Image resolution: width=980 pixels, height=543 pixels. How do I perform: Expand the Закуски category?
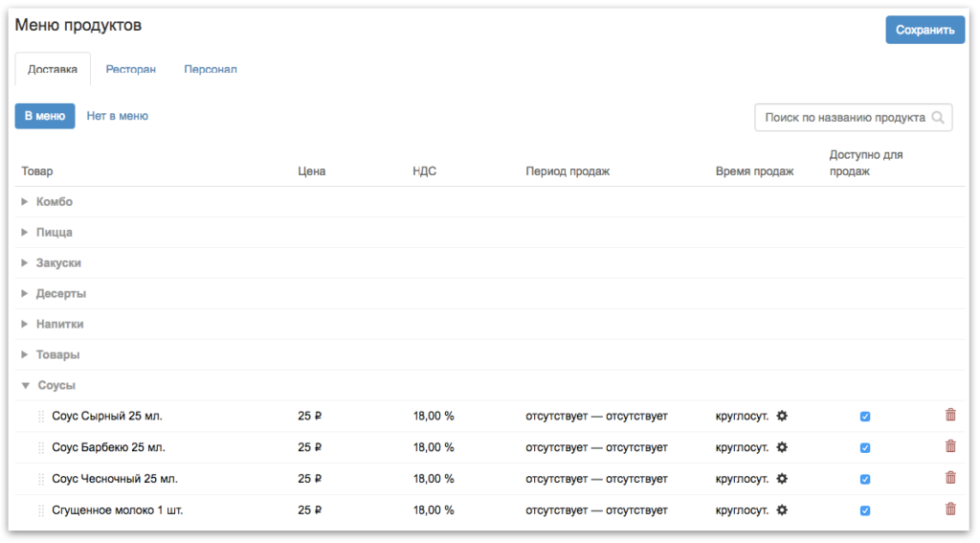pos(24,262)
